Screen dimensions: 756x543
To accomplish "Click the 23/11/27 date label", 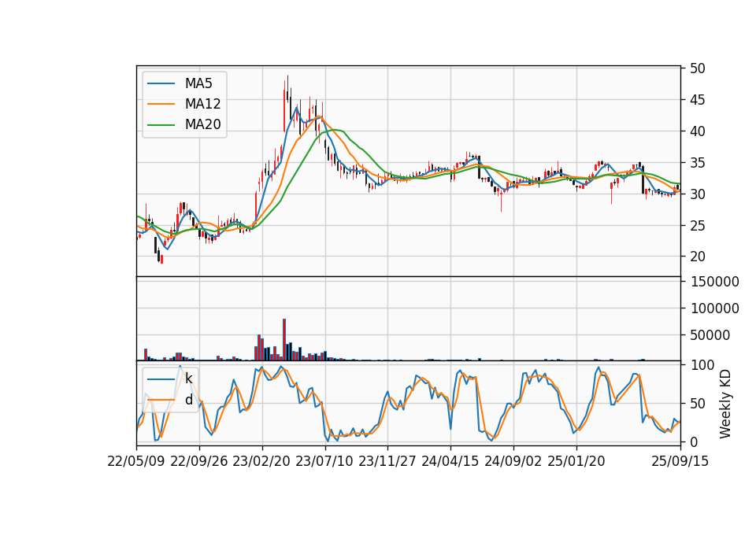I will pyautogui.click(x=387, y=462).
